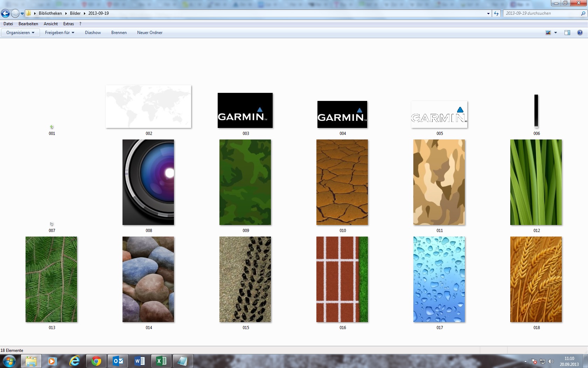Select tire track thumbnail 015
588x368 pixels.
[245, 279]
